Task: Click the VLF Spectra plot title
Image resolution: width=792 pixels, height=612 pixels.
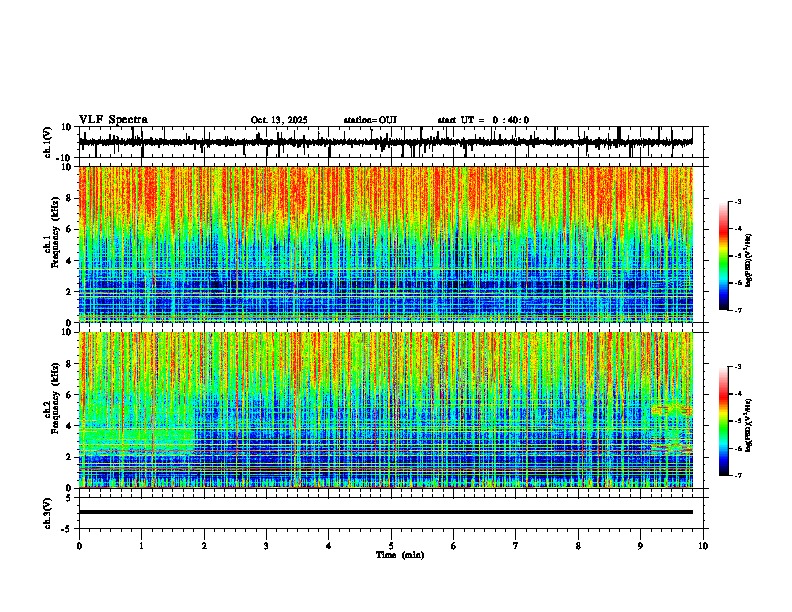Action: click(x=113, y=120)
